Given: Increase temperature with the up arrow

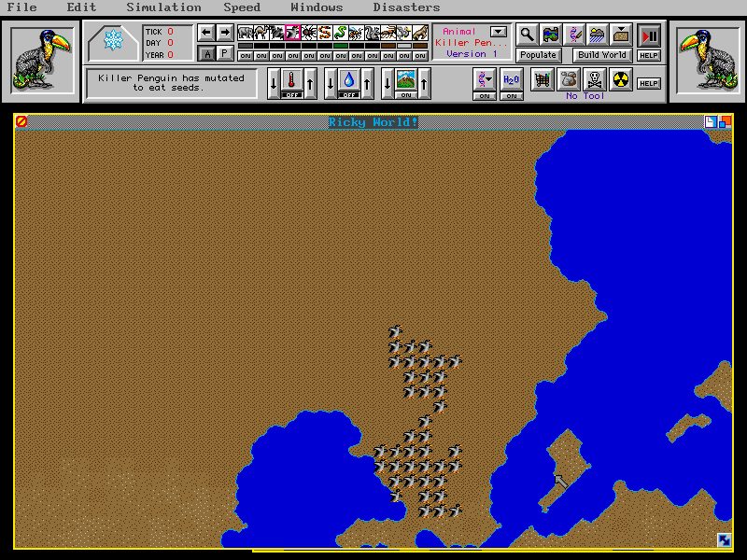Looking at the screenshot, I should pyautogui.click(x=310, y=84).
